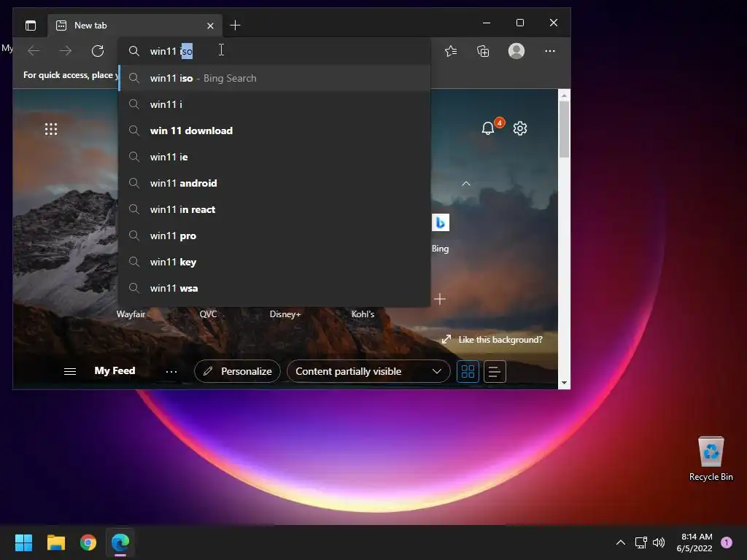Minimize the Edge window
This screenshot has height=560, width=747.
tap(487, 23)
